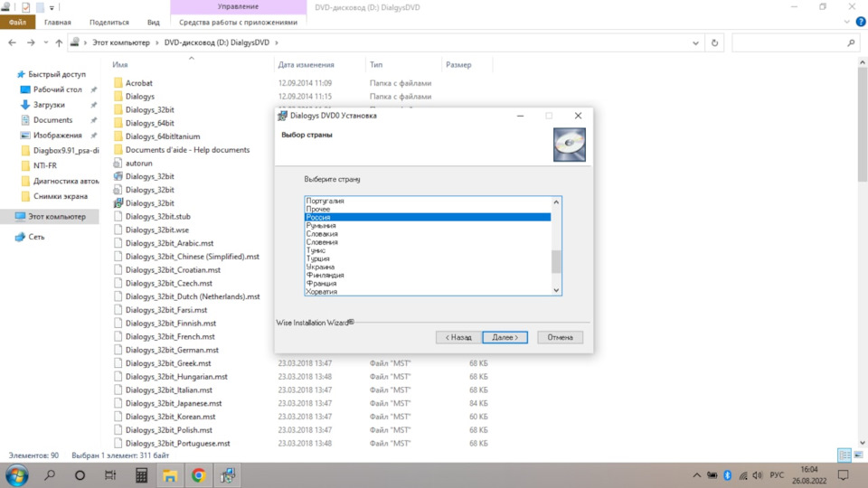Launch Calculator from taskbar
Image resolution: width=868 pixels, height=488 pixels.
(x=141, y=475)
